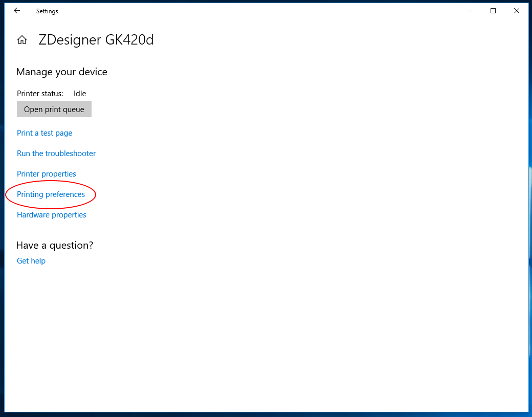Open Printer properties
532x417 pixels.
tap(46, 173)
